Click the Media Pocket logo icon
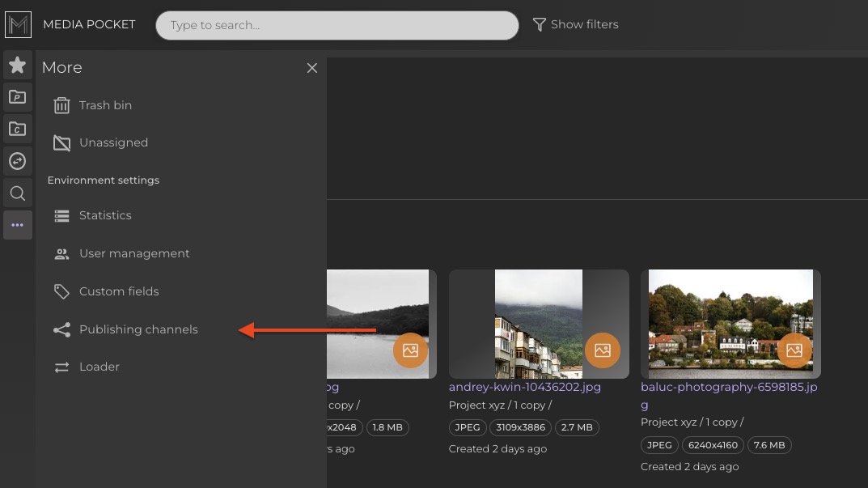Image resolution: width=868 pixels, height=488 pixels. click(x=18, y=25)
